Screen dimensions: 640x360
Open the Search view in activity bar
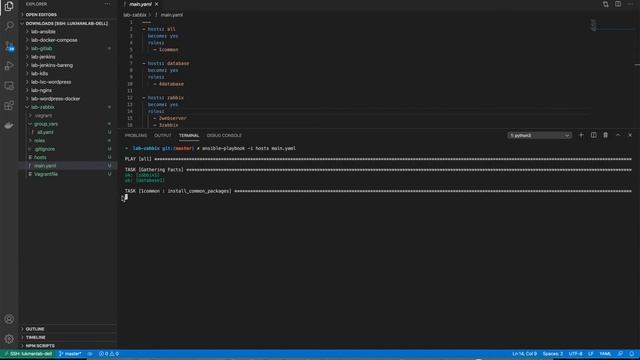coord(9,26)
